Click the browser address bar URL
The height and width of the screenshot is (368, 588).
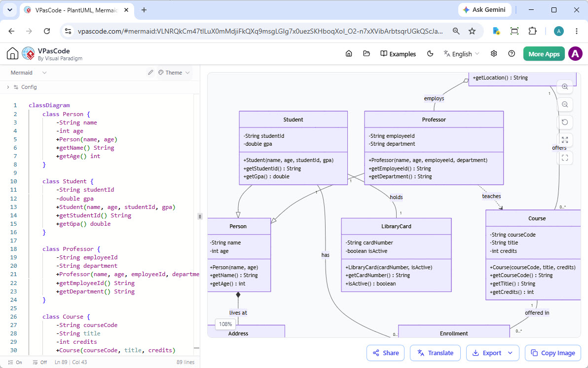tap(260, 31)
